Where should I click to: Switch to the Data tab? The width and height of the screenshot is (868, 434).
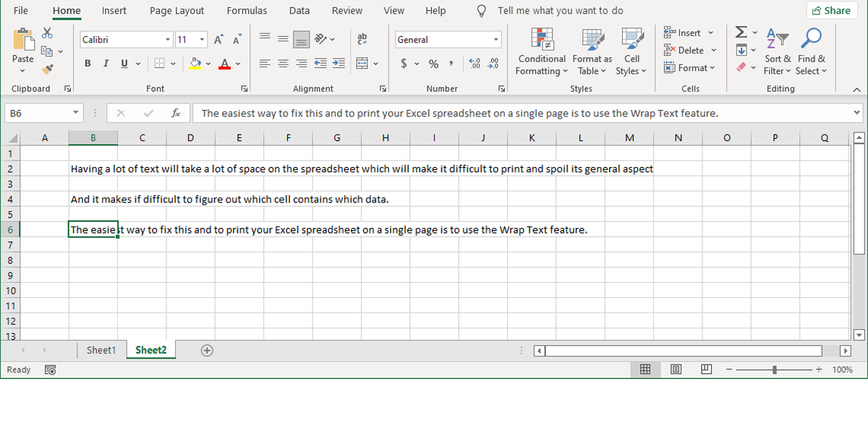299,11
